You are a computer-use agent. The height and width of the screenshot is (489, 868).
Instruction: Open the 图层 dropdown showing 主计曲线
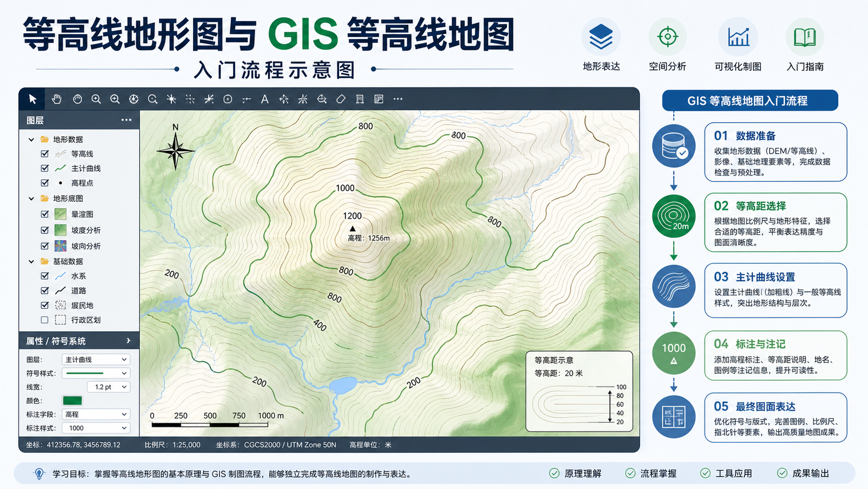point(96,360)
